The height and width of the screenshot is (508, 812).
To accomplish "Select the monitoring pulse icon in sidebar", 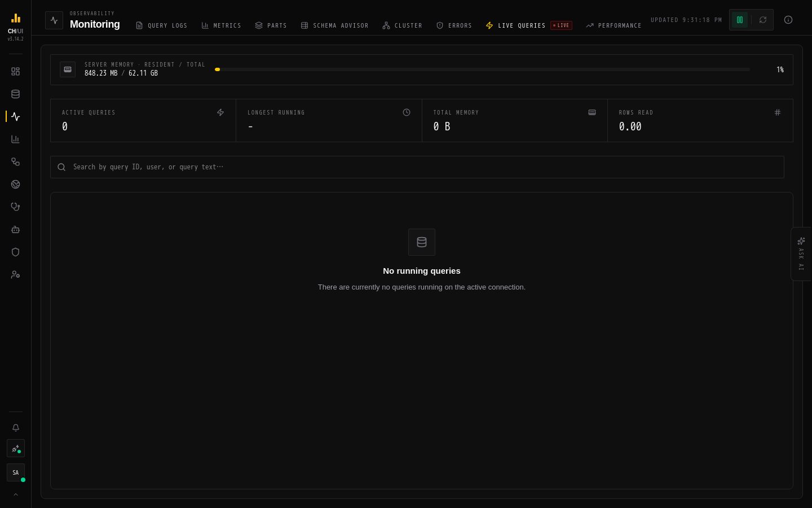I will [15, 117].
